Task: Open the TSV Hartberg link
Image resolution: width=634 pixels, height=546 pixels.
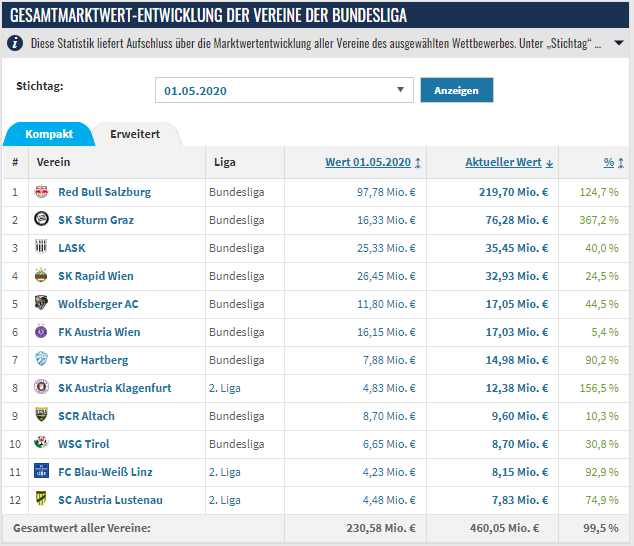Action: tap(93, 360)
